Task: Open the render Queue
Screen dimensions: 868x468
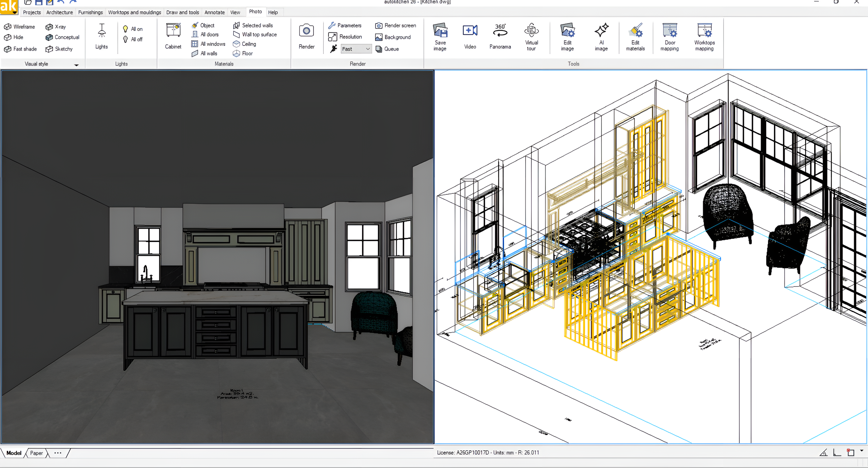Action: (387, 49)
